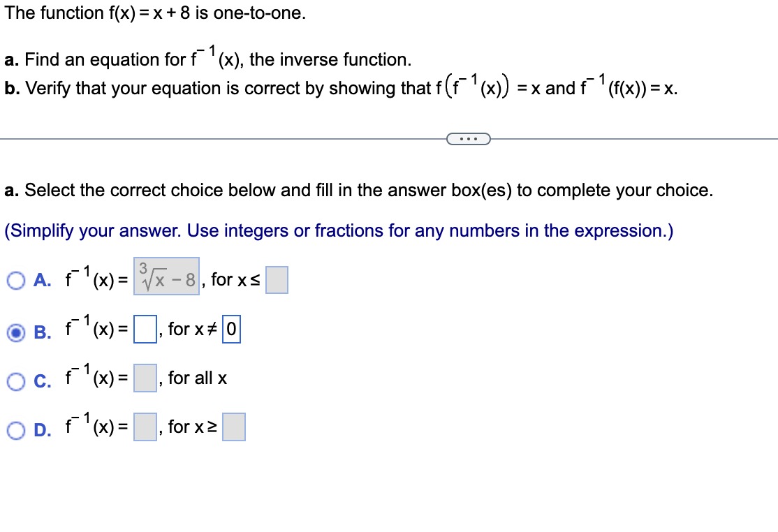Click the bold letter label B.
778x532 pixels.
(42, 332)
